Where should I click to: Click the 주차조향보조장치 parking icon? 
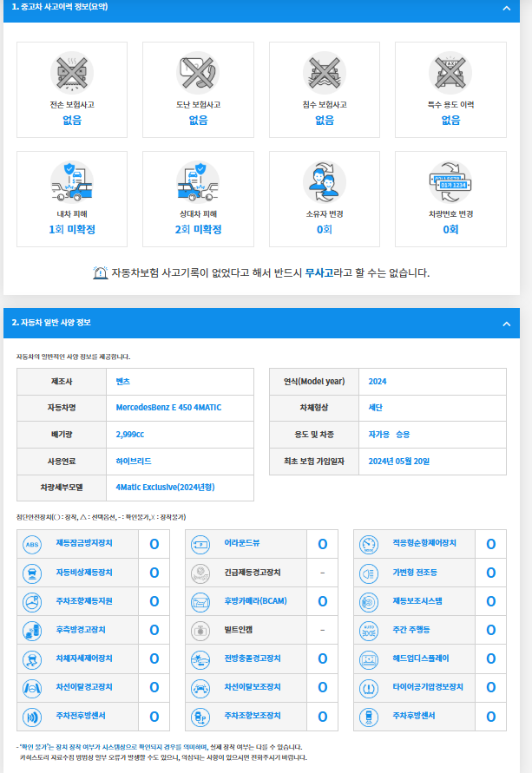200,717
